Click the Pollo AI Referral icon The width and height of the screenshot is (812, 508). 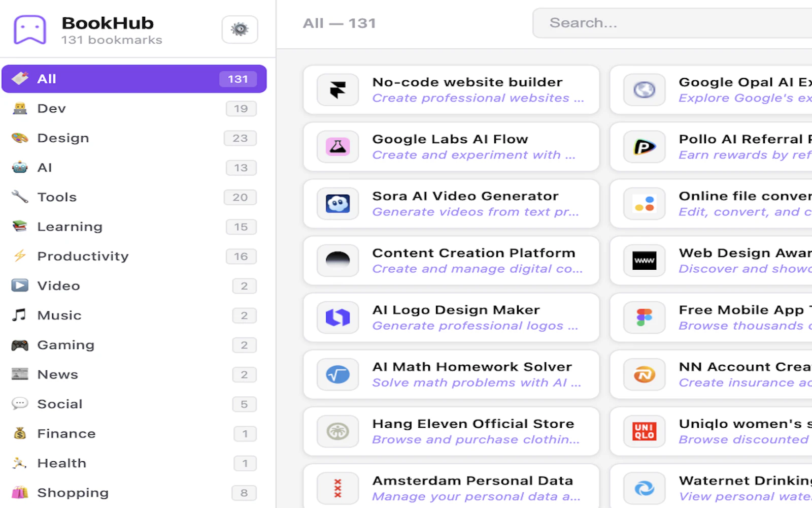tap(644, 147)
